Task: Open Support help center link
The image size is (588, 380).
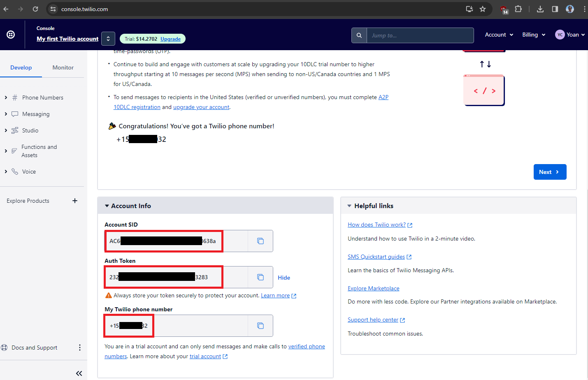Action: (373, 320)
